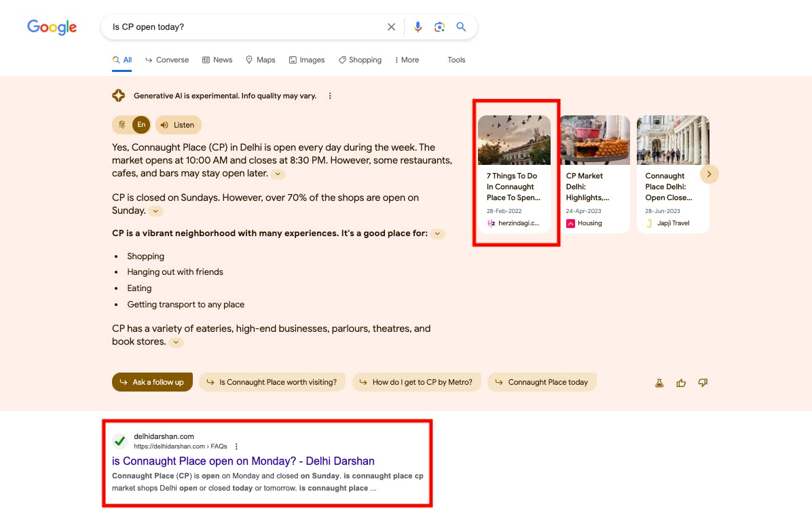The height and width of the screenshot is (513, 812).
Task: Clear the search box text
Action: tap(391, 27)
